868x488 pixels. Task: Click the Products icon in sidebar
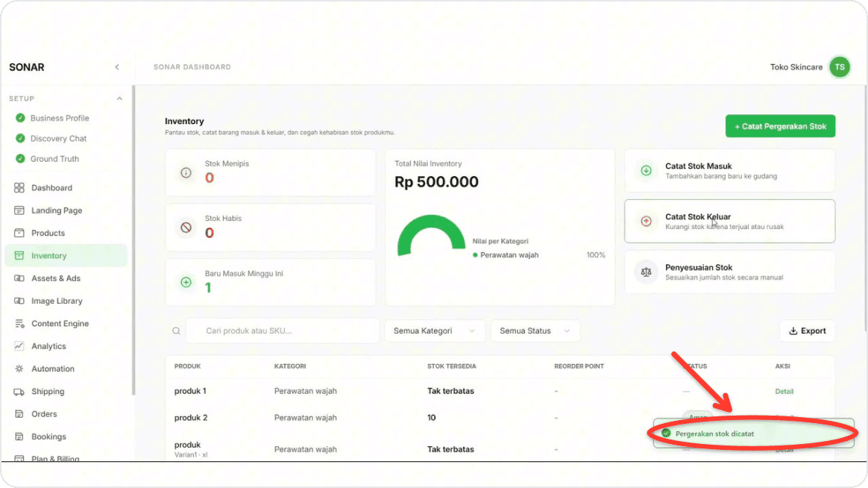click(19, 234)
